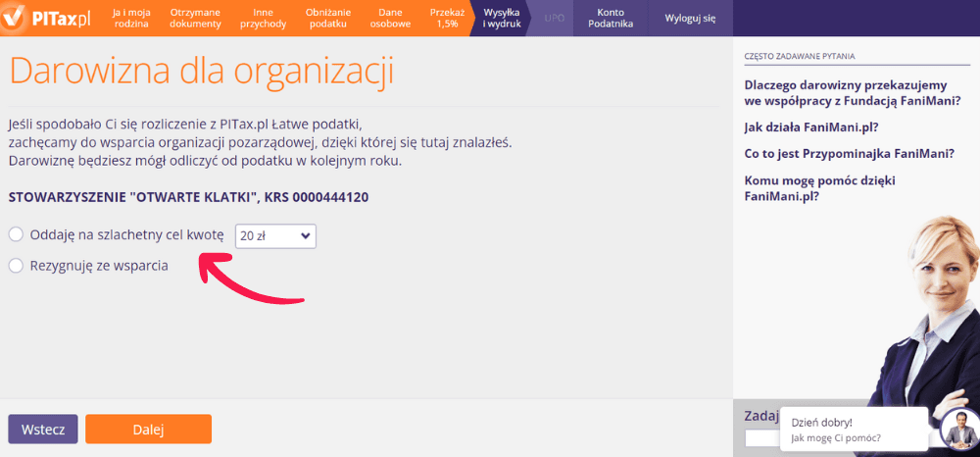Click the 'Darowizna dla organizacji' heading
The image size is (980, 457).
201,71
